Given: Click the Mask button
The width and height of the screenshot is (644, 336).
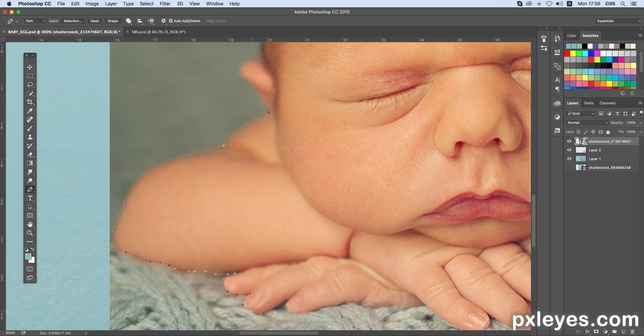Looking at the screenshot, I should [95, 21].
